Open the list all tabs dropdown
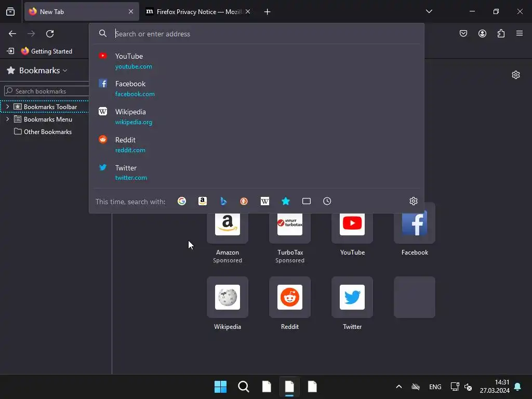Screen dimensions: 532x399 (429, 11)
